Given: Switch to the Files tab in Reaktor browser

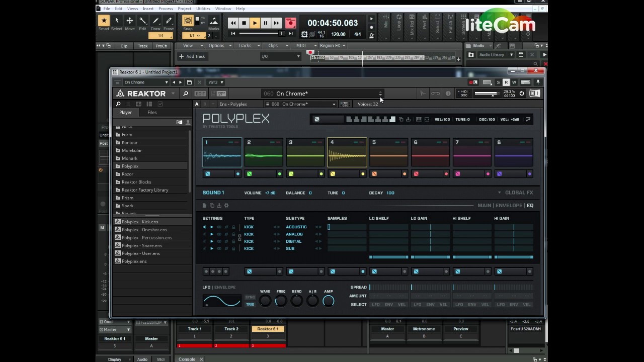Looking at the screenshot, I should [152, 113].
